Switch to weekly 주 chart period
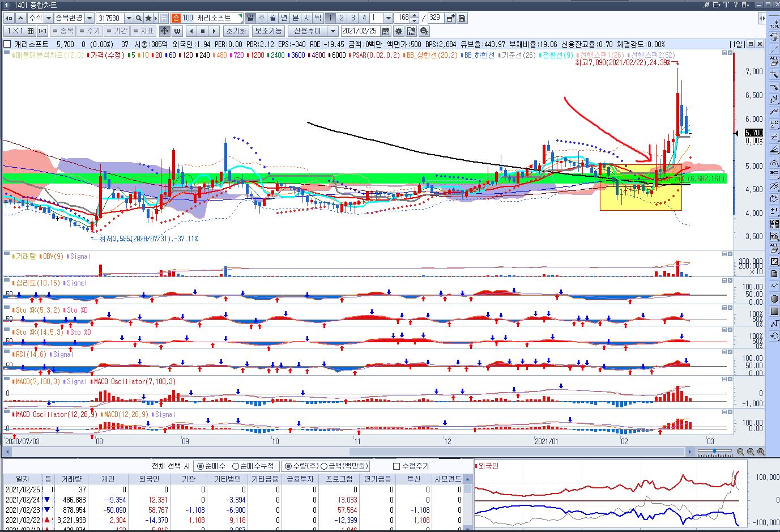Viewport: 780px width, 532px height. click(x=261, y=18)
